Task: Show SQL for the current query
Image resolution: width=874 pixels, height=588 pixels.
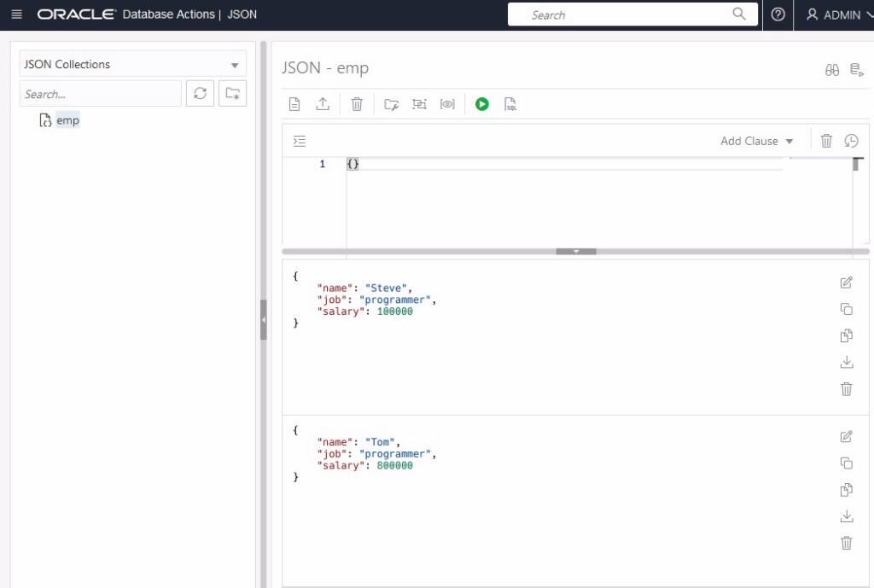Action: [510, 103]
